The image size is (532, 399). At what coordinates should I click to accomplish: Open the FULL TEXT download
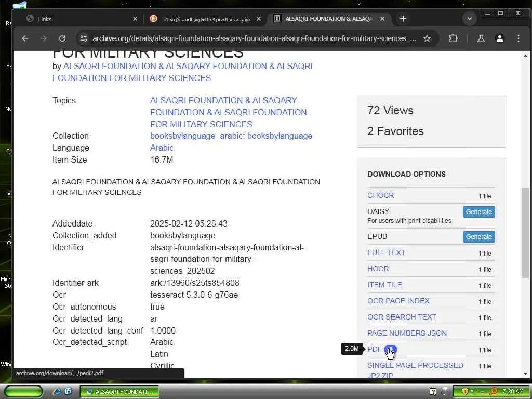click(386, 252)
